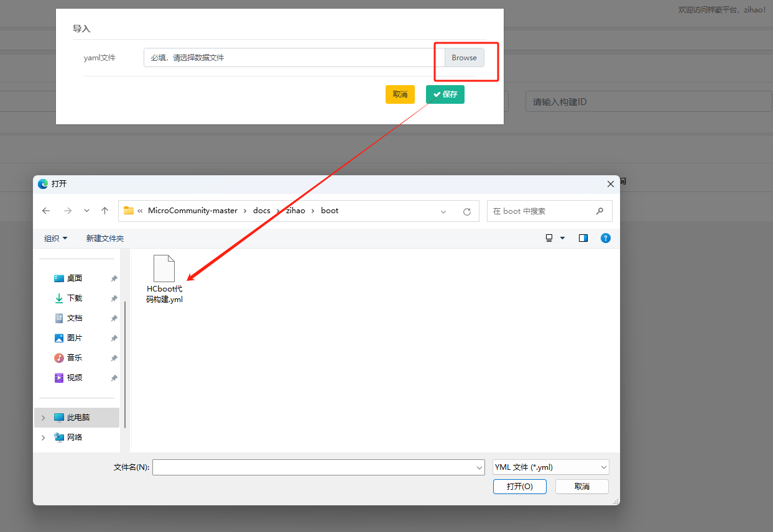
Task: Select the HCboot代码构建.yml file
Action: [x=165, y=280]
